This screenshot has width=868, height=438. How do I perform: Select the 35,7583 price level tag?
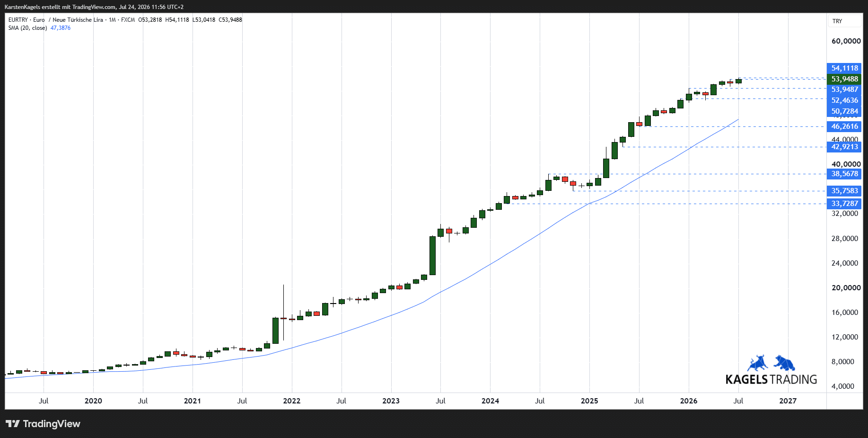coord(844,191)
